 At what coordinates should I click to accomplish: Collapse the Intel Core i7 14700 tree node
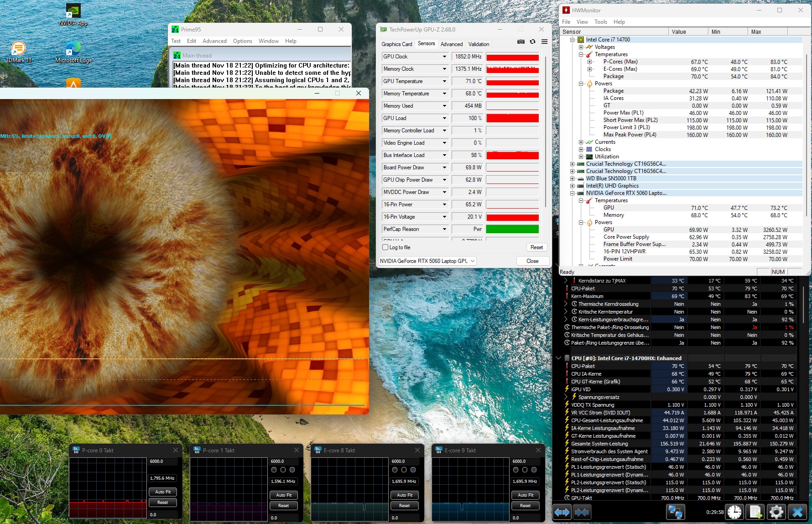(573, 40)
